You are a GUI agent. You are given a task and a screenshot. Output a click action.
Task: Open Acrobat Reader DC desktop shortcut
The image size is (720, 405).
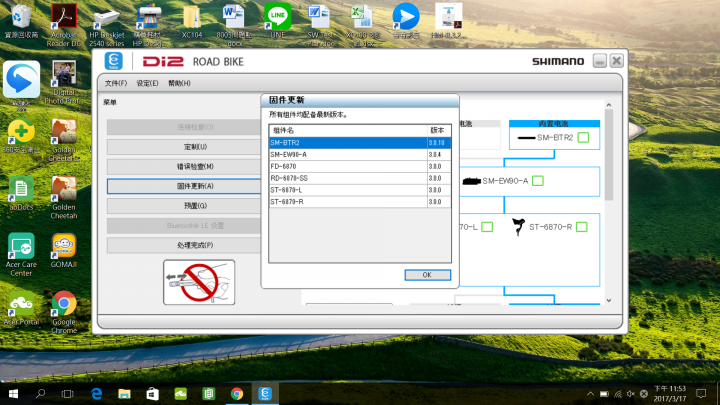63,24
